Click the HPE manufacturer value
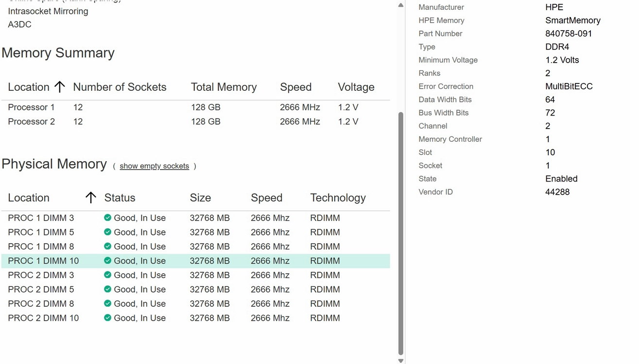 tap(554, 7)
